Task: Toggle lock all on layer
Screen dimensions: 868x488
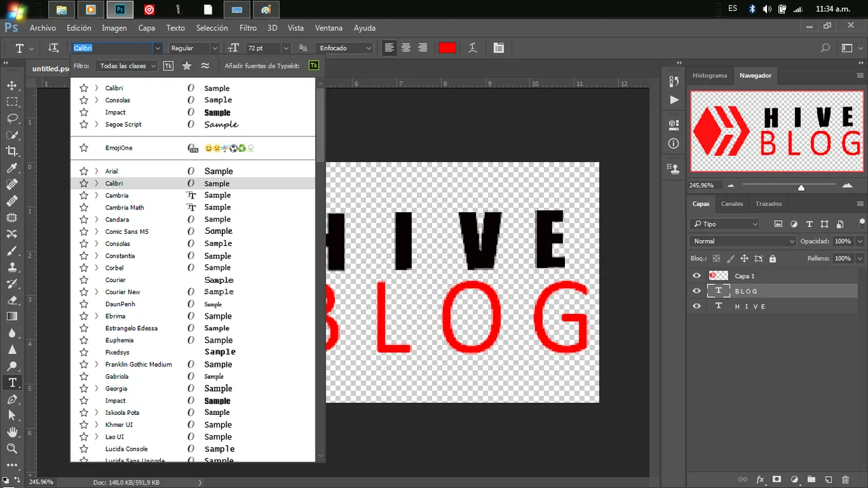Action: [772, 258]
